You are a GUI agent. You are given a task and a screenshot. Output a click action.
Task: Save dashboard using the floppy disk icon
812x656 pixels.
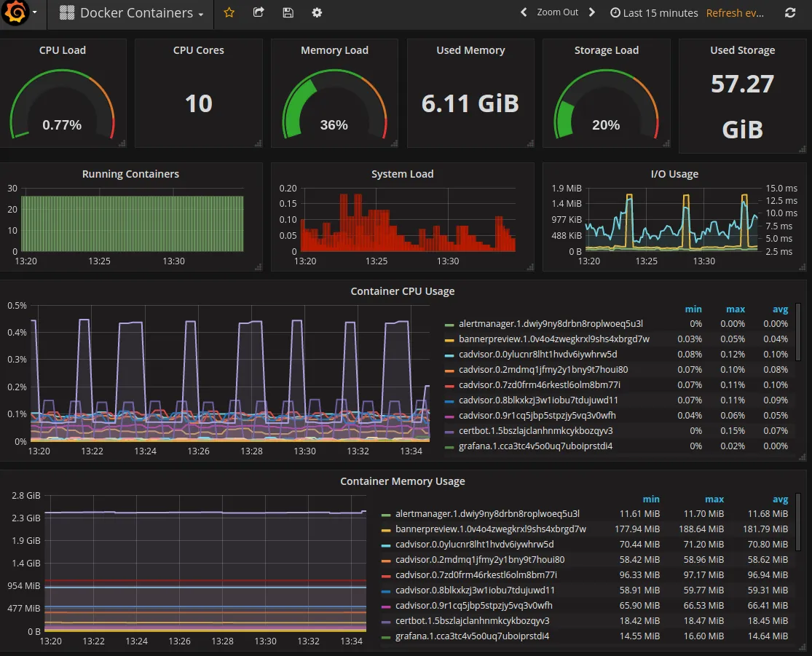click(288, 12)
